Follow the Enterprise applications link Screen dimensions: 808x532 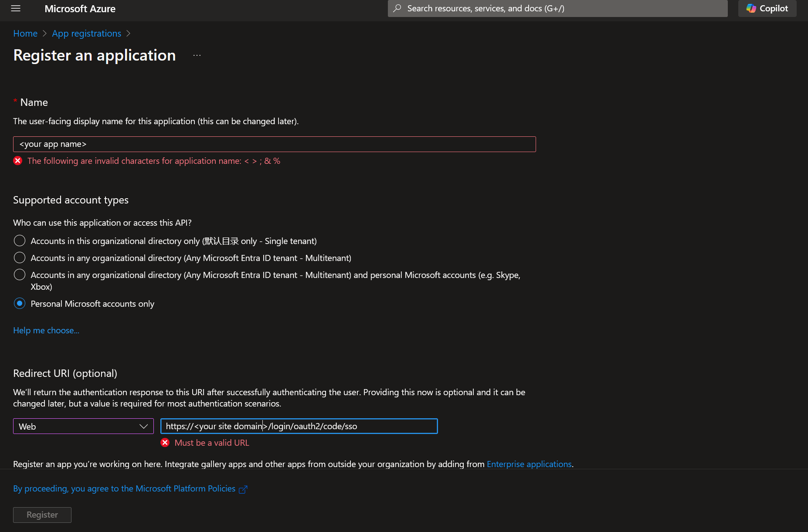529,464
